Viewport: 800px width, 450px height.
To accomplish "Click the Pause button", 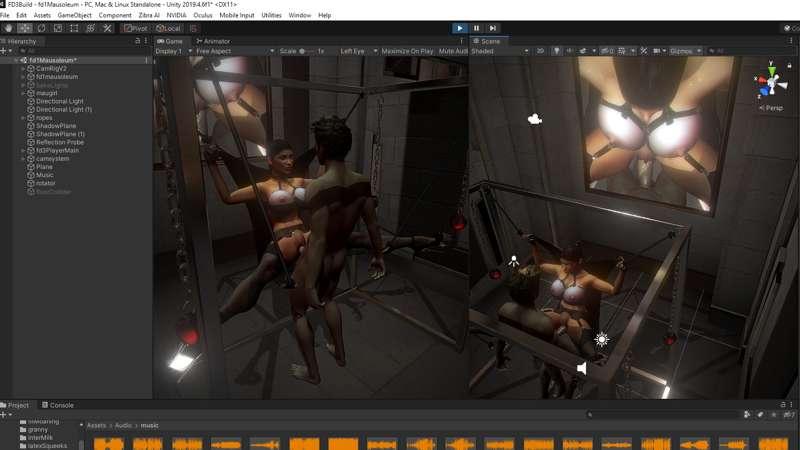I will [477, 28].
